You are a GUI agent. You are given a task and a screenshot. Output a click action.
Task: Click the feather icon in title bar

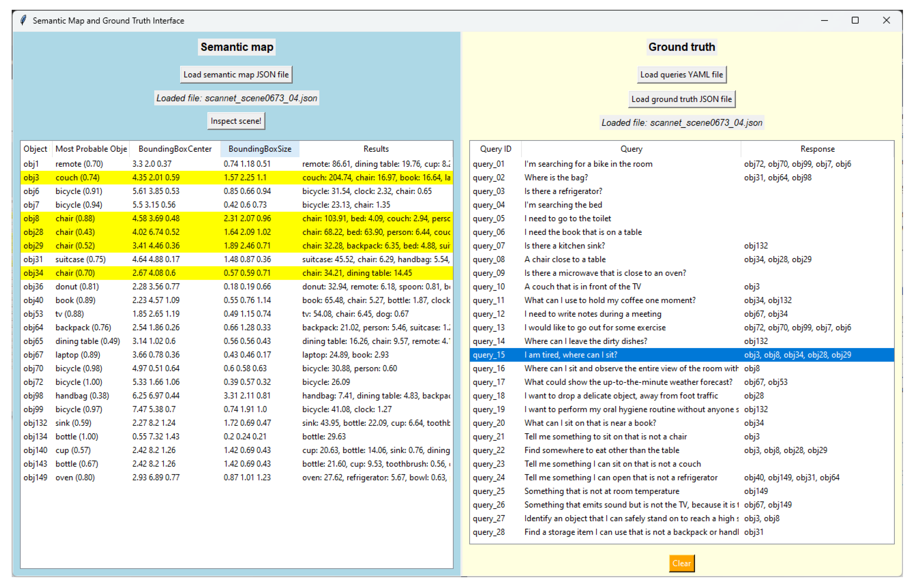(x=23, y=20)
